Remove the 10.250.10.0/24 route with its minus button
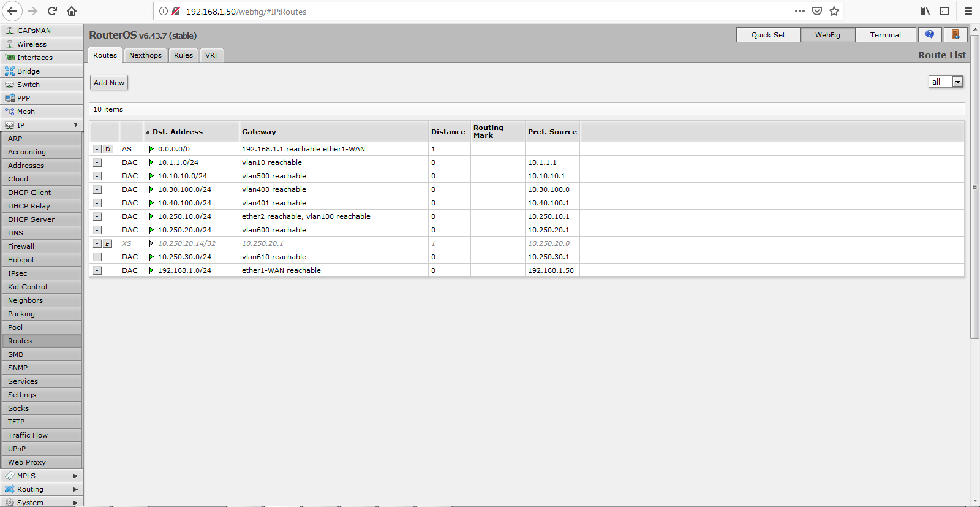 [x=97, y=216]
